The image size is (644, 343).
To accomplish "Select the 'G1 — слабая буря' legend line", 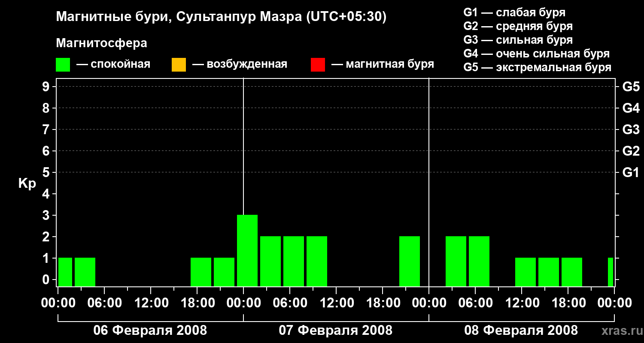I will pyautogui.click(x=514, y=12).
